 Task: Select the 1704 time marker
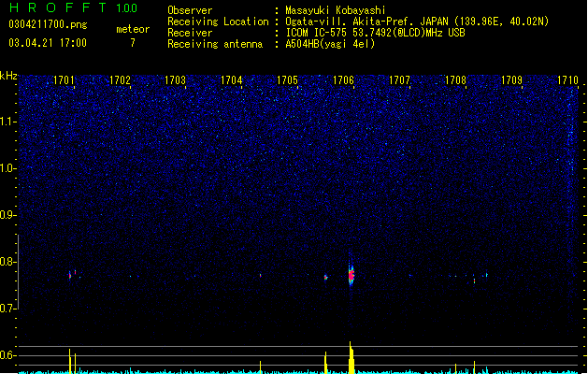tap(232, 80)
